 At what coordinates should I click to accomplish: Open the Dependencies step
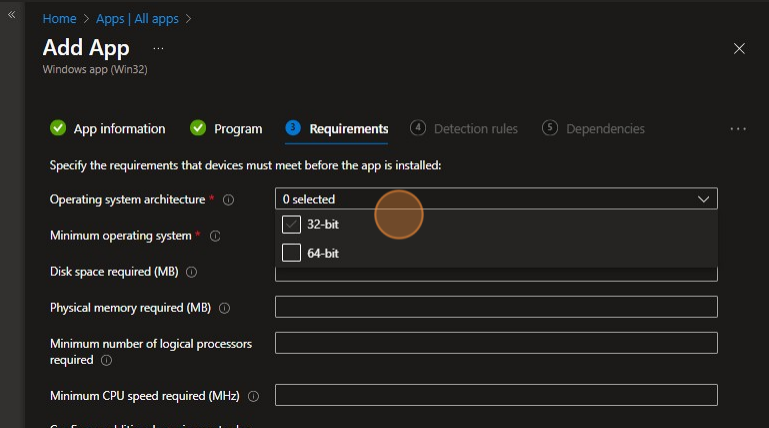(x=594, y=129)
